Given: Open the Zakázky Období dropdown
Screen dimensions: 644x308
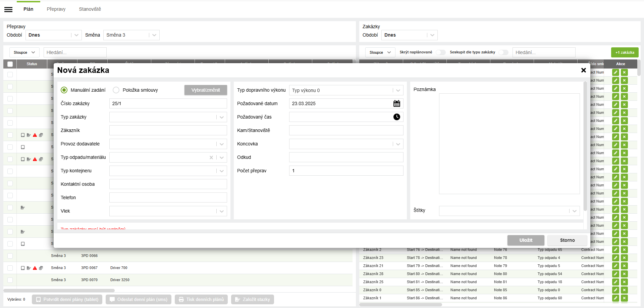Looking at the screenshot, I should tap(410, 35).
